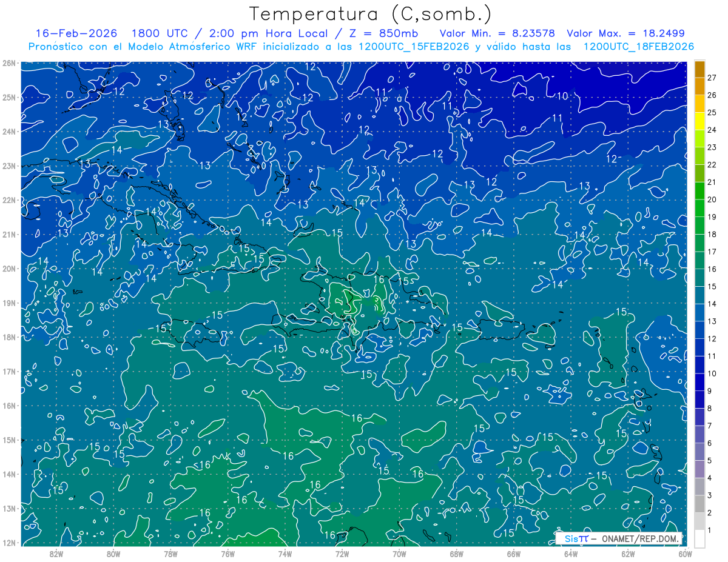Click the '64W' longitude axis label

[x=570, y=554]
